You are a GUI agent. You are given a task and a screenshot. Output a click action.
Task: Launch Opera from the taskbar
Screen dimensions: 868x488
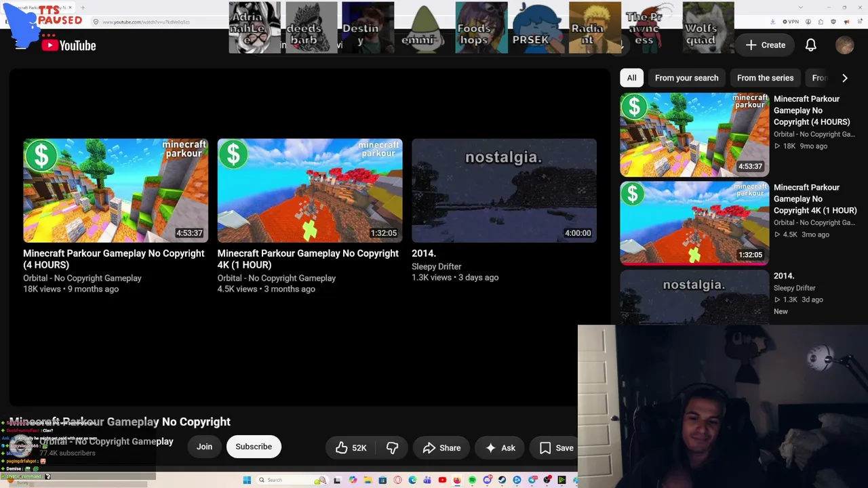point(397,480)
